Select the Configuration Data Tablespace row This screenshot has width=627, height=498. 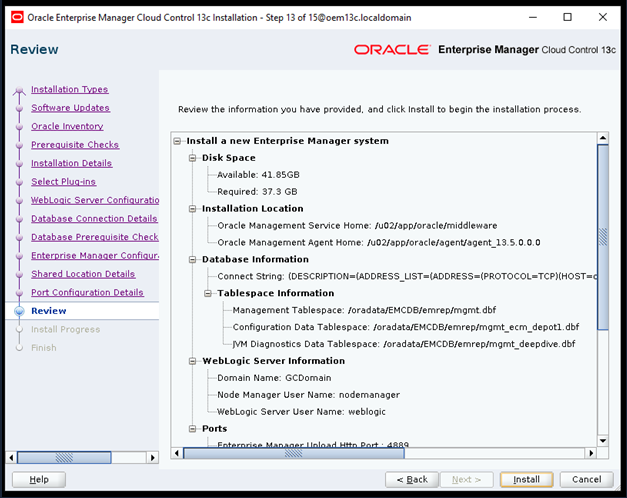click(406, 327)
